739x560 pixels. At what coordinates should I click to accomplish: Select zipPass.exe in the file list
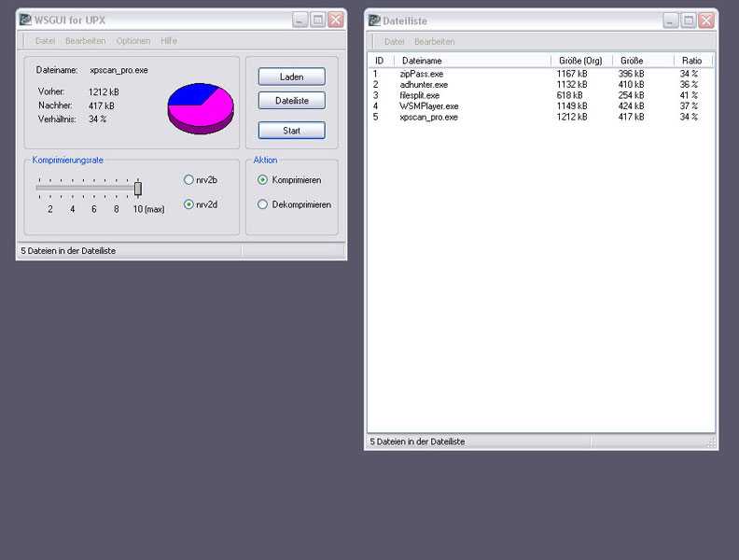click(420, 74)
